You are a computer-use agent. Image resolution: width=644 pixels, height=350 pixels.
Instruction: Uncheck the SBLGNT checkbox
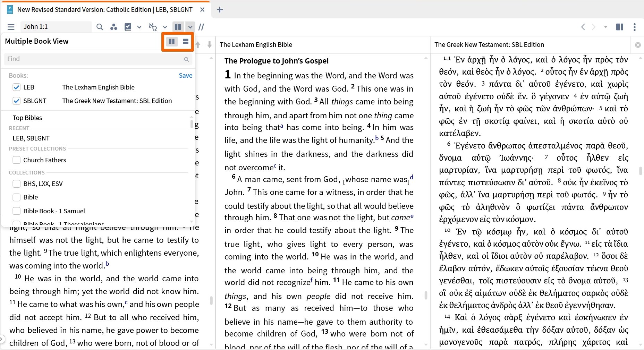[16, 101]
